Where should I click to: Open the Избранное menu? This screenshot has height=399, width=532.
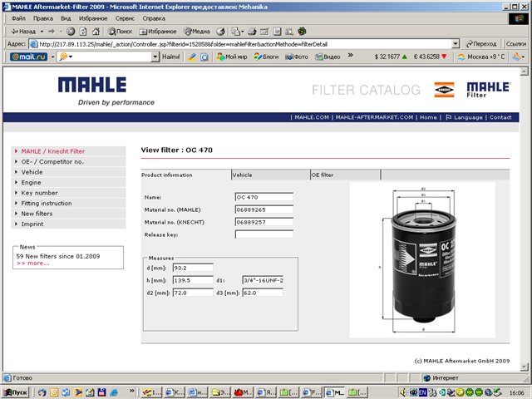tap(93, 18)
